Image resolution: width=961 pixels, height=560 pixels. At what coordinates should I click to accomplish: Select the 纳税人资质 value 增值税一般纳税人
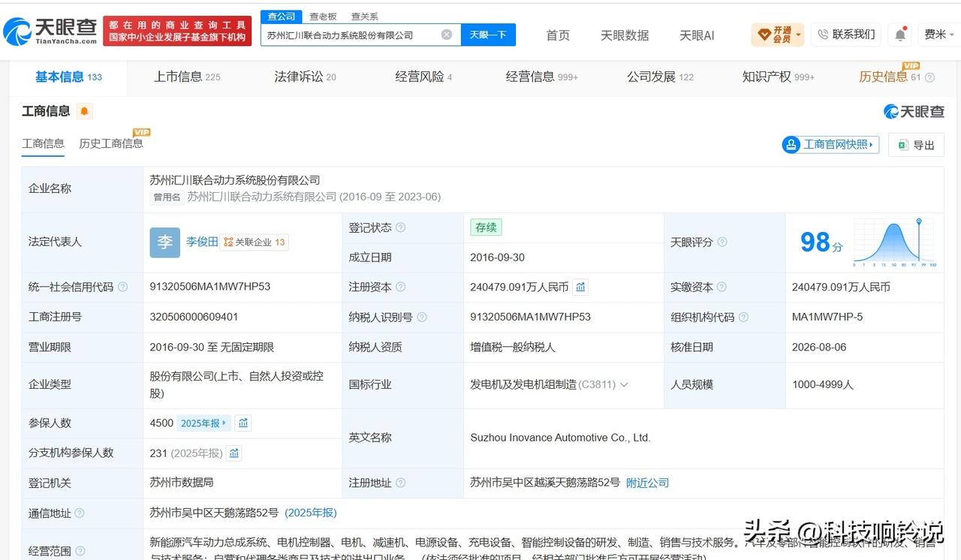pyautogui.click(x=513, y=347)
